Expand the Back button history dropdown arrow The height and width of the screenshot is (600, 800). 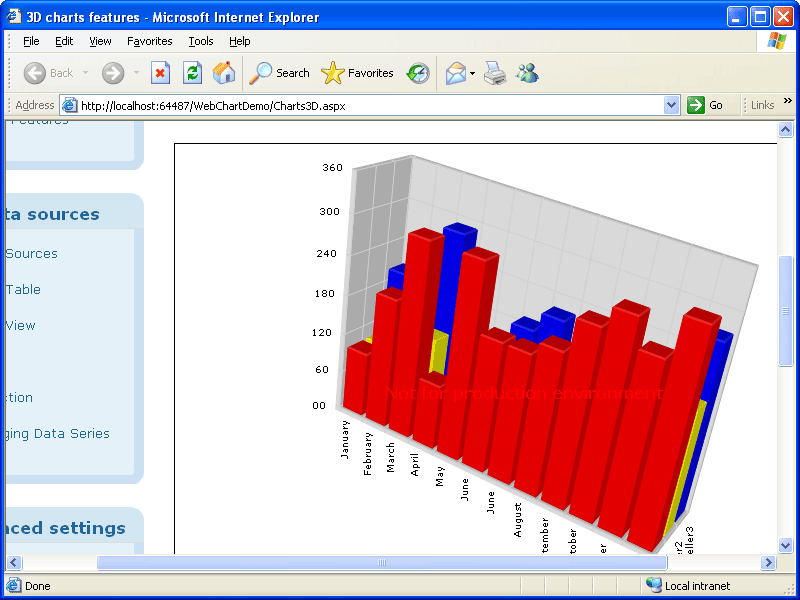(x=86, y=73)
